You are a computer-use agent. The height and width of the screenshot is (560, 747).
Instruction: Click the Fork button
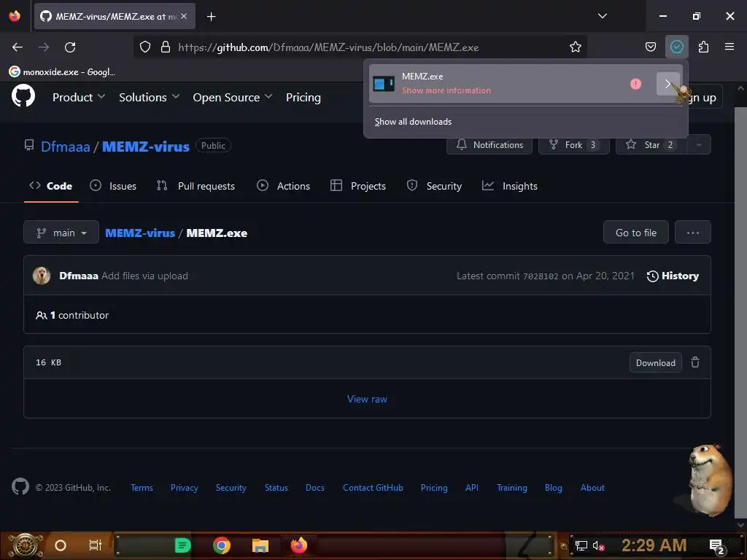573,145
